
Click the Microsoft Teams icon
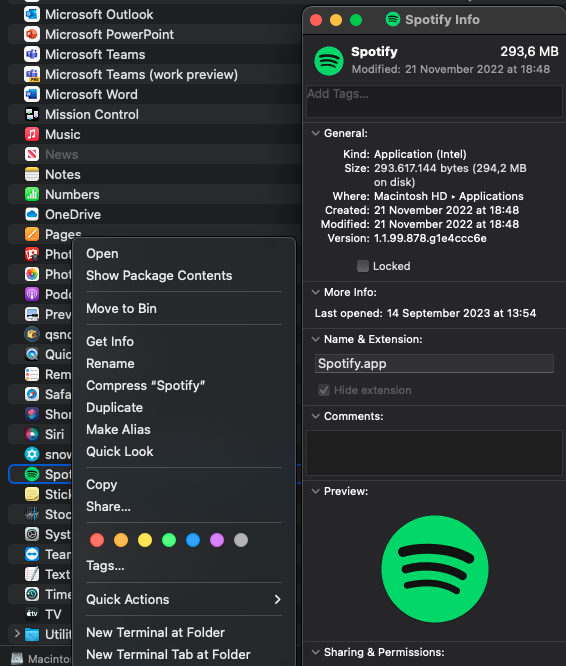coord(32,54)
